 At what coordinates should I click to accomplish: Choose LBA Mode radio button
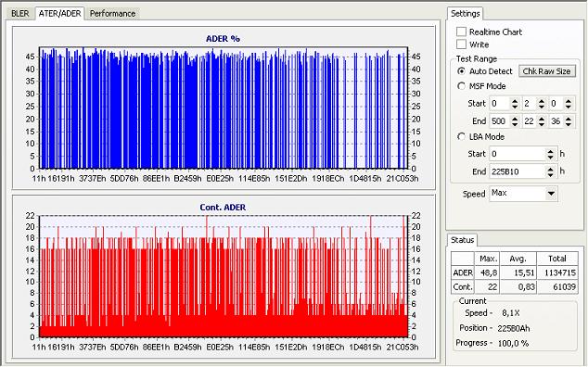click(462, 136)
